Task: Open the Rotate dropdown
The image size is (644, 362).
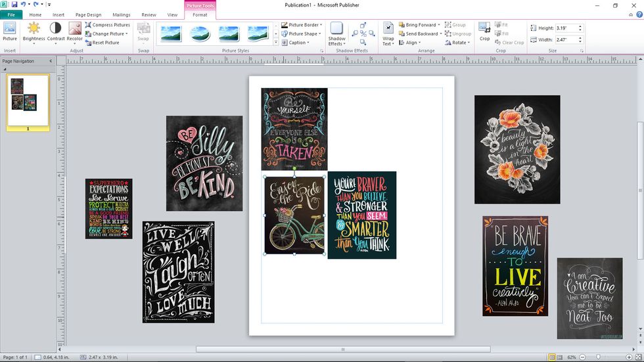Action: coord(457,43)
